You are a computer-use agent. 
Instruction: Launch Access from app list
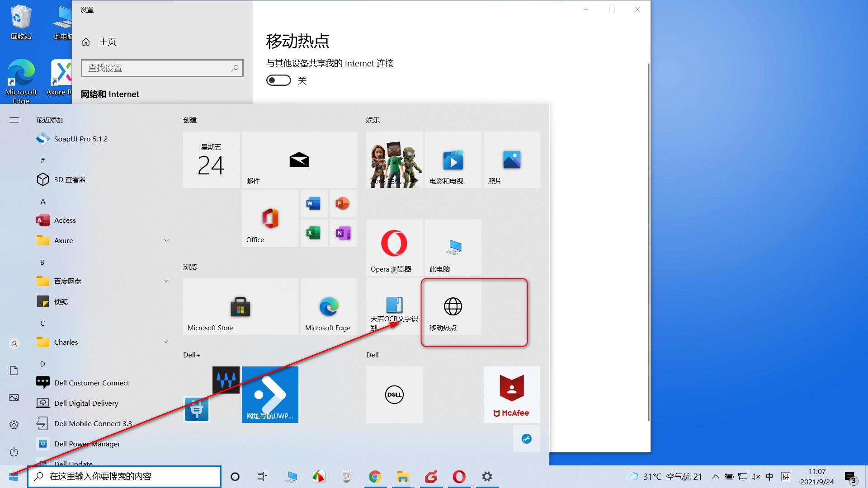pyautogui.click(x=103, y=220)
